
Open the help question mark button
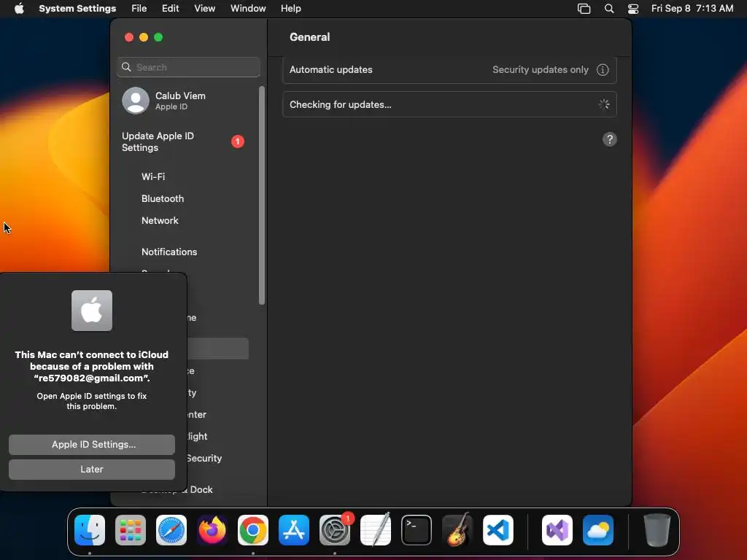point(610,139)
